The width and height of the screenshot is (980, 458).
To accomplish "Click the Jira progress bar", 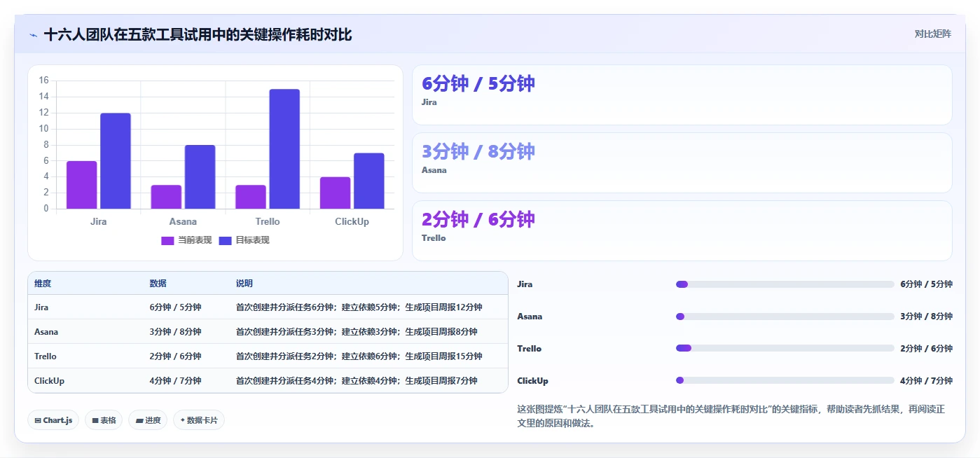I will (x=785, y=284).
